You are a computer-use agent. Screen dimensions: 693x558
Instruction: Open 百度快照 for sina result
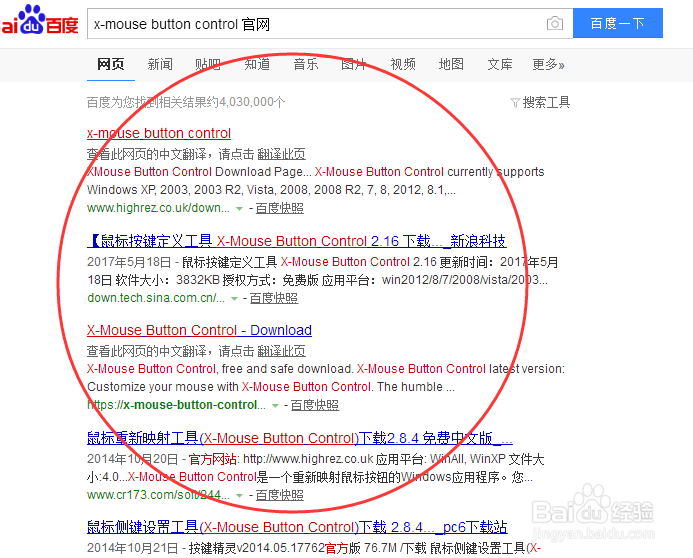point(274,298)
